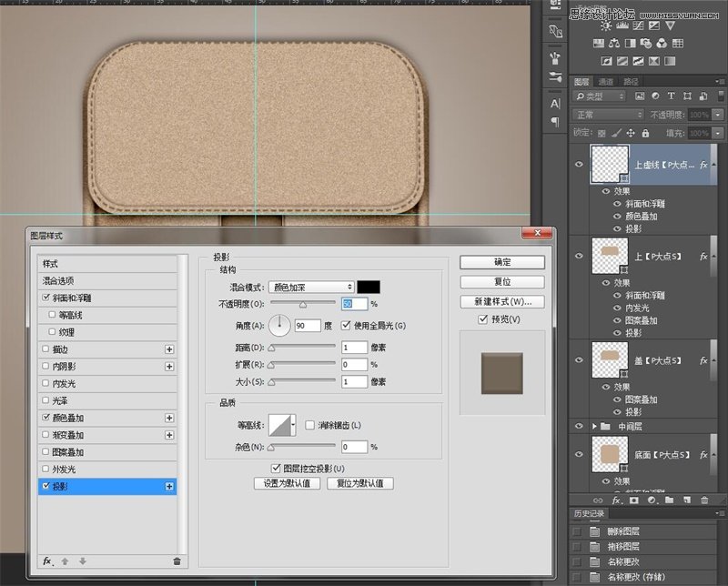
Task: Open the 等高线 contour picker arrow
Action: (293, 425)
